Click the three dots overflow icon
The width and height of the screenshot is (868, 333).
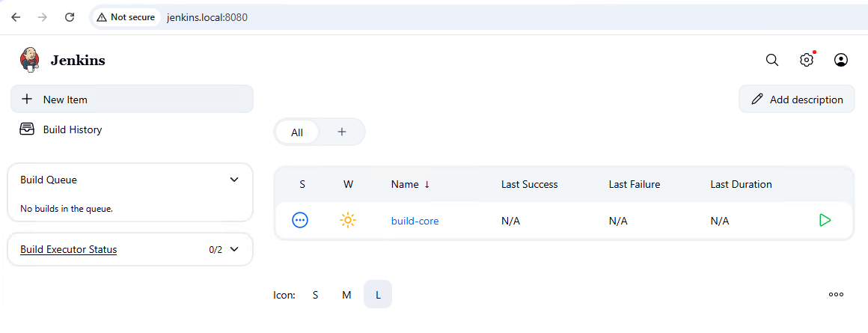pos(836,295)
